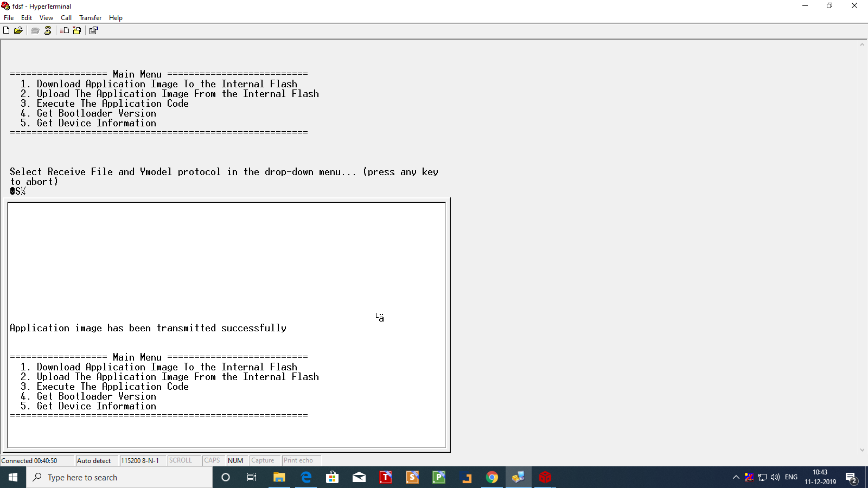Image resolution: width=868 pixels, height=488 pixels.
Task: Click the scroll up arrow of the terminal scrollbar
Action: [x=862, y=44]
